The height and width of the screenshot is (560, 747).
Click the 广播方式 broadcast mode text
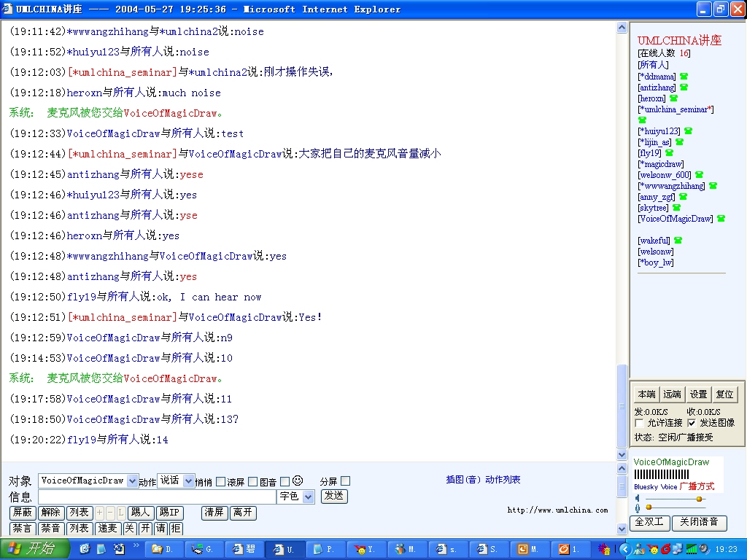697,486
